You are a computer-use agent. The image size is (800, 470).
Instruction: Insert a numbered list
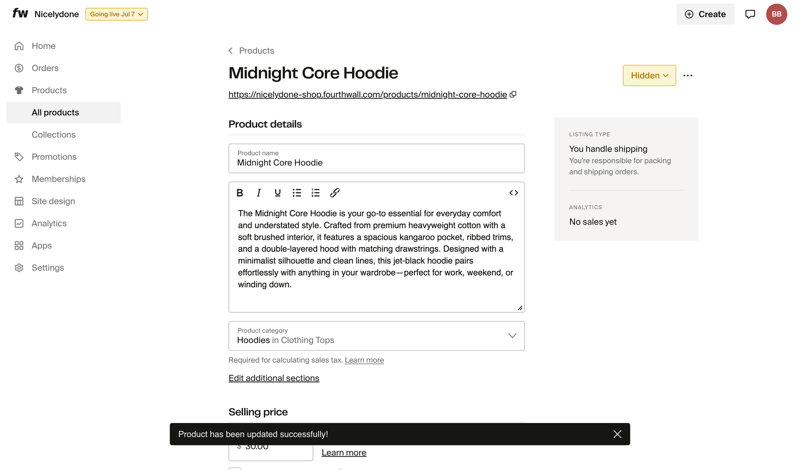[316, 193]
